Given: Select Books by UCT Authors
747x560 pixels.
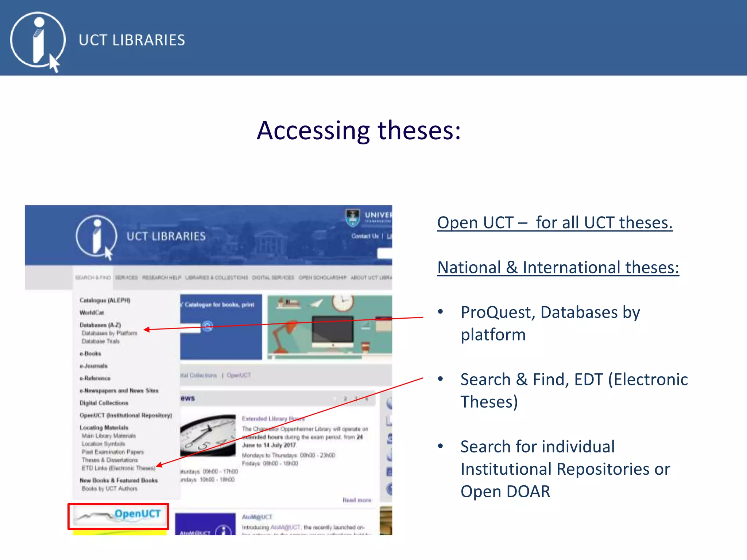Looking at the screenshot, I should coord(109,489).
